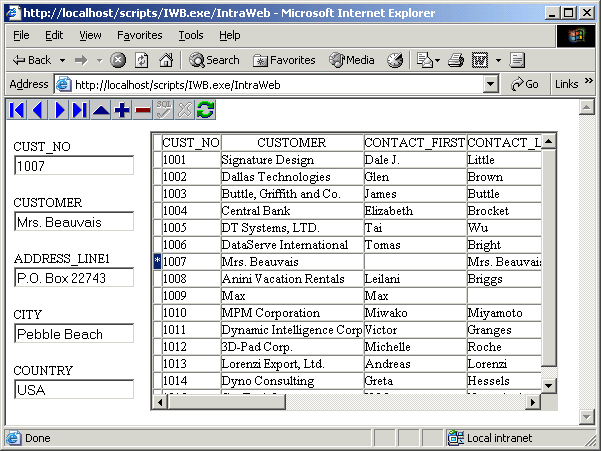The image size is (601, 451).
Task: Open the Favorites menu
Action: click(140, 35)
